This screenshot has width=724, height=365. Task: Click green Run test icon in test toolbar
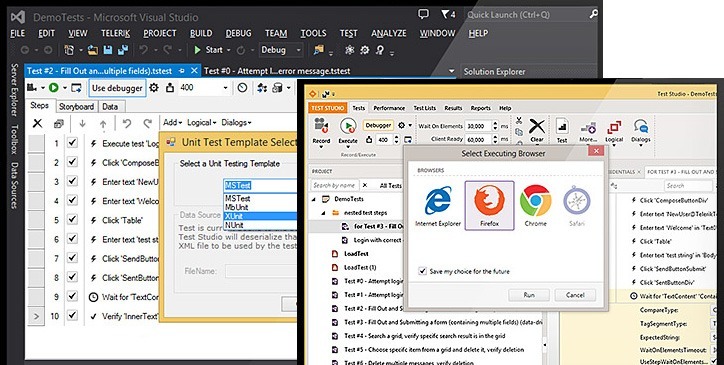click(54, 87)
